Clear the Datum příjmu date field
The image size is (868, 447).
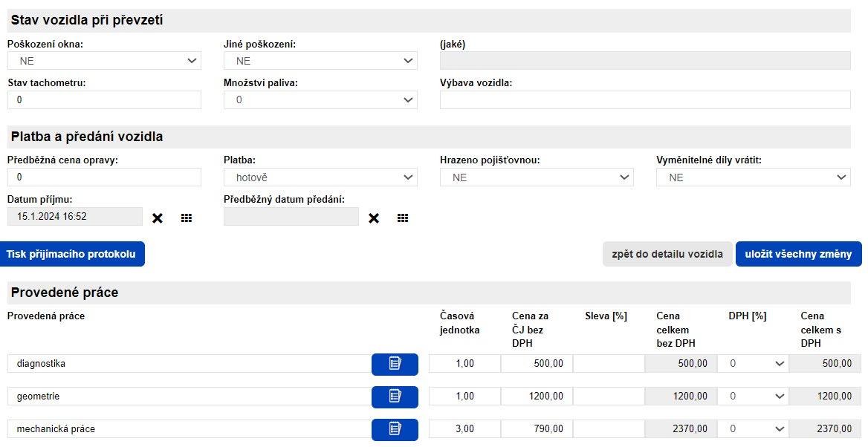click(x=158, y=218)
